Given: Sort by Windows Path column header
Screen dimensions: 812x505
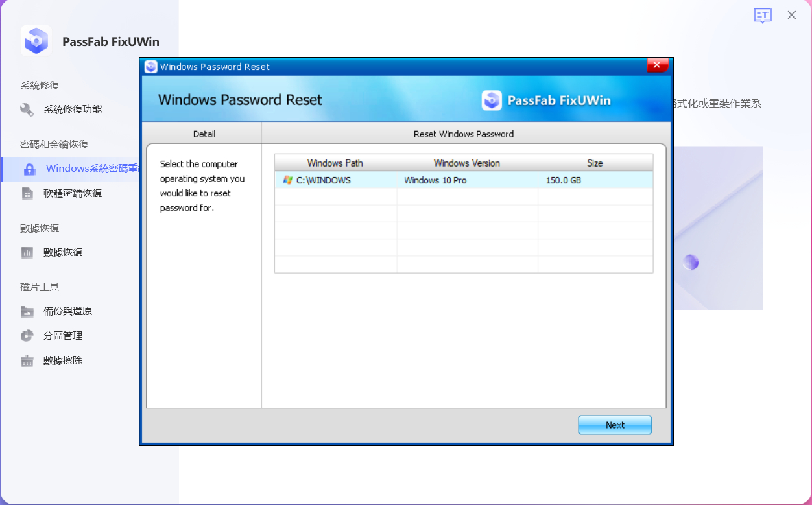Looking at the screenshot, I should [x=335, y=163].
